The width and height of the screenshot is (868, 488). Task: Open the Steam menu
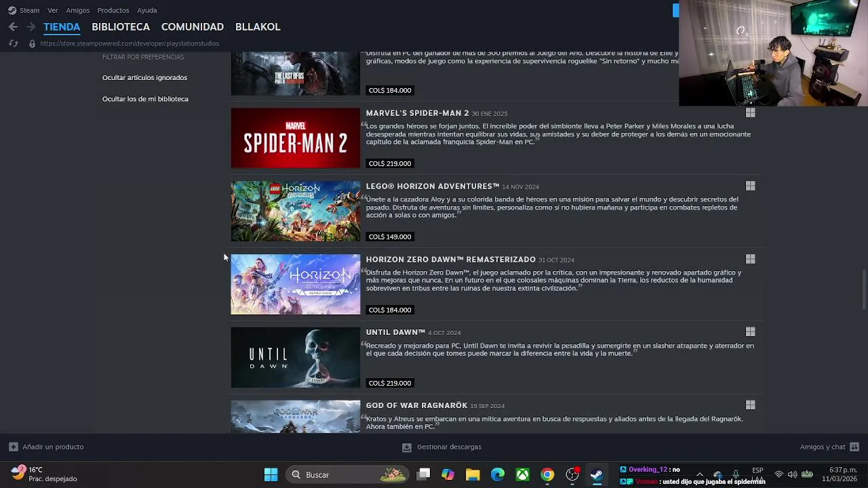[29, 10]
